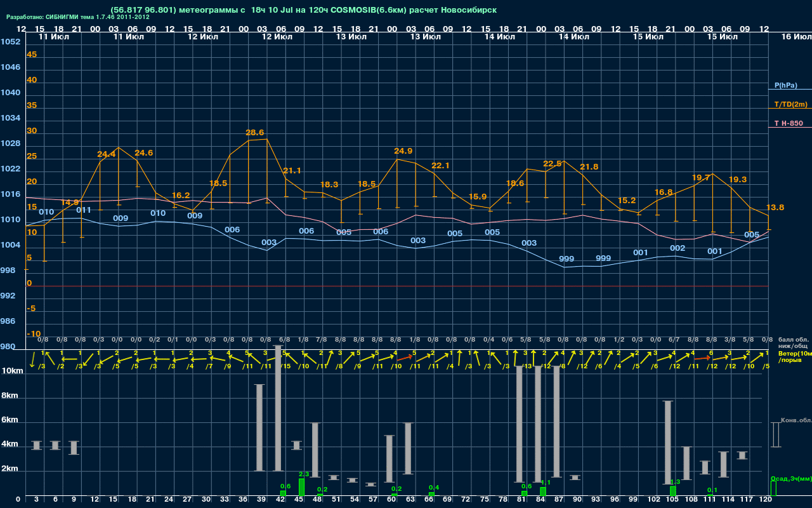Click the 998 pressure axis value

coord(8,271)
